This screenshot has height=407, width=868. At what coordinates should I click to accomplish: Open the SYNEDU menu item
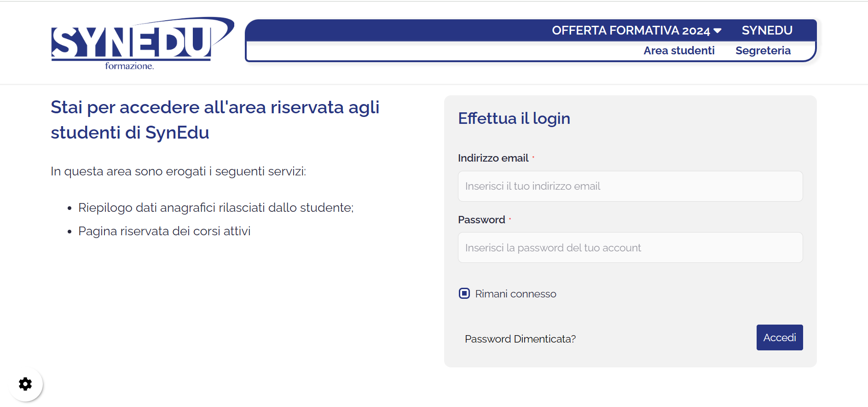tap(767, 30)
